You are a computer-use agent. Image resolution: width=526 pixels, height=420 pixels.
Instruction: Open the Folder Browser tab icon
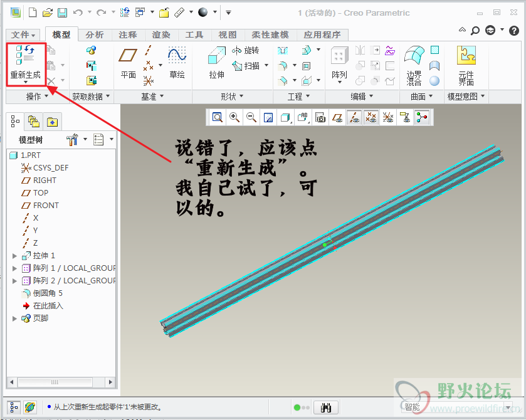tap(34, 122)
